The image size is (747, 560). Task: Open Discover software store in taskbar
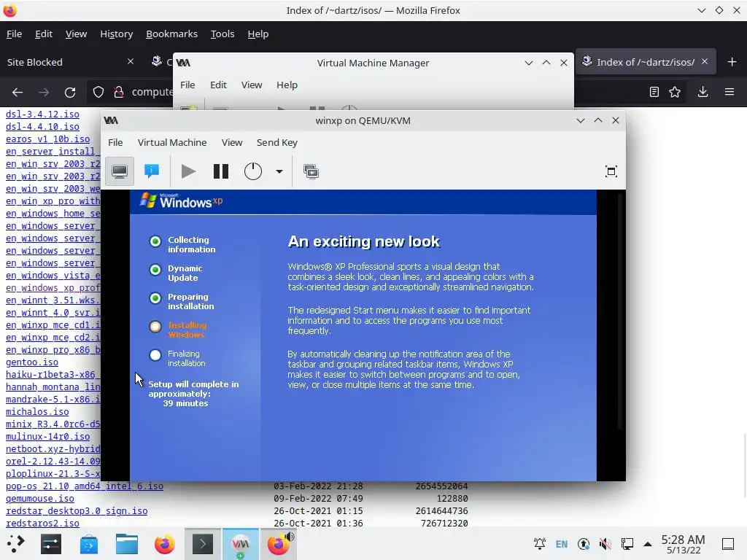(89, 544)
